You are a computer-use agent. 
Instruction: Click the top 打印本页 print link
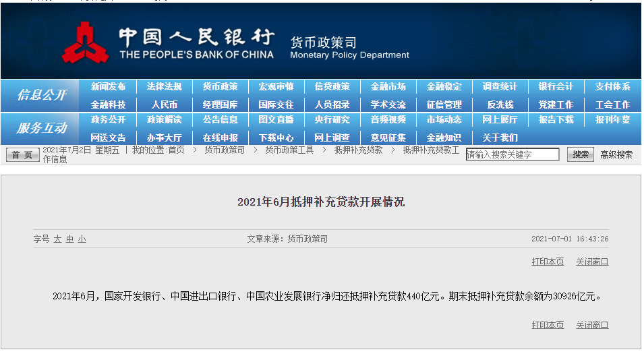coord(548,262)
